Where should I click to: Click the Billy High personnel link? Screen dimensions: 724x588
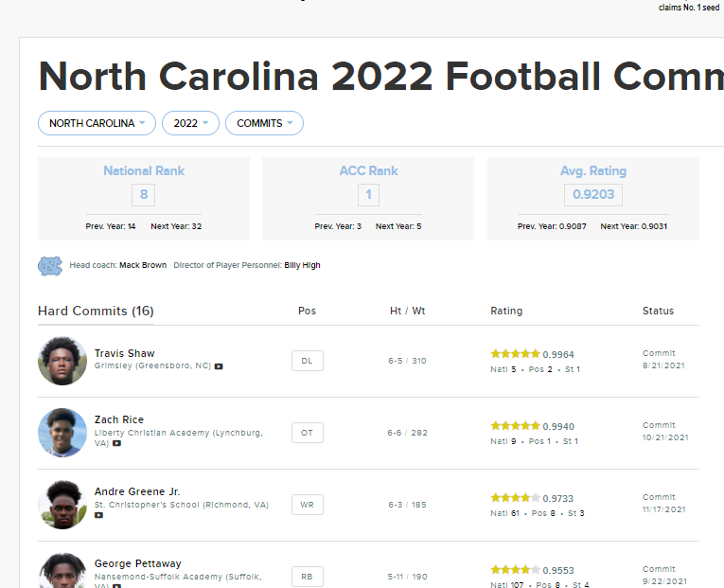[x=302, y=265]
